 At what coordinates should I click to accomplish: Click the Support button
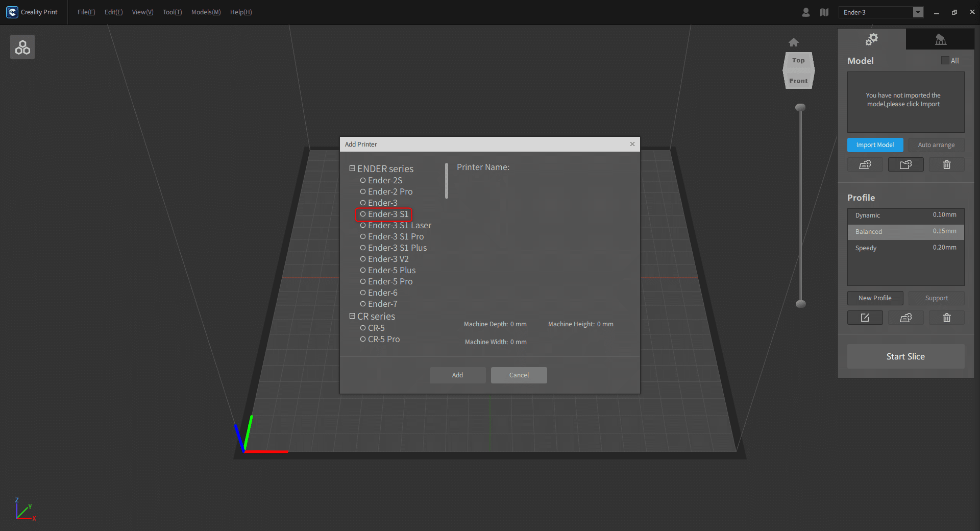[x=937, y=298]
